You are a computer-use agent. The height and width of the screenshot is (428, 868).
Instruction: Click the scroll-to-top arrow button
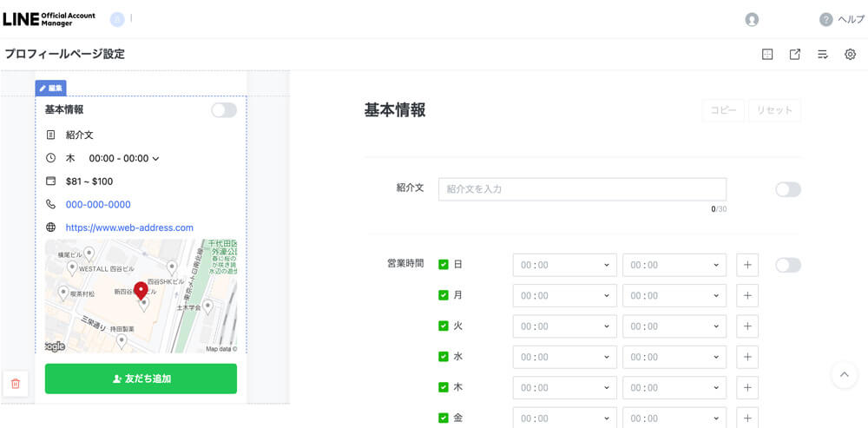pos(844,374)
